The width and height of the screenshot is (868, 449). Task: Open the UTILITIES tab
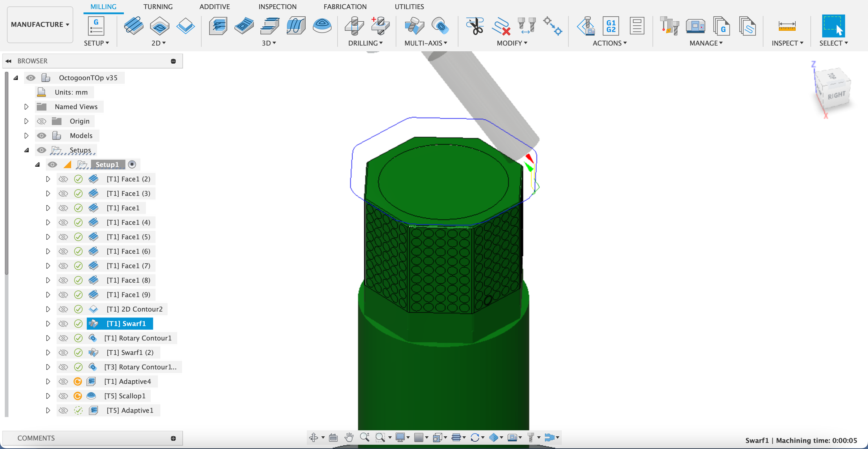coord(409,7)
